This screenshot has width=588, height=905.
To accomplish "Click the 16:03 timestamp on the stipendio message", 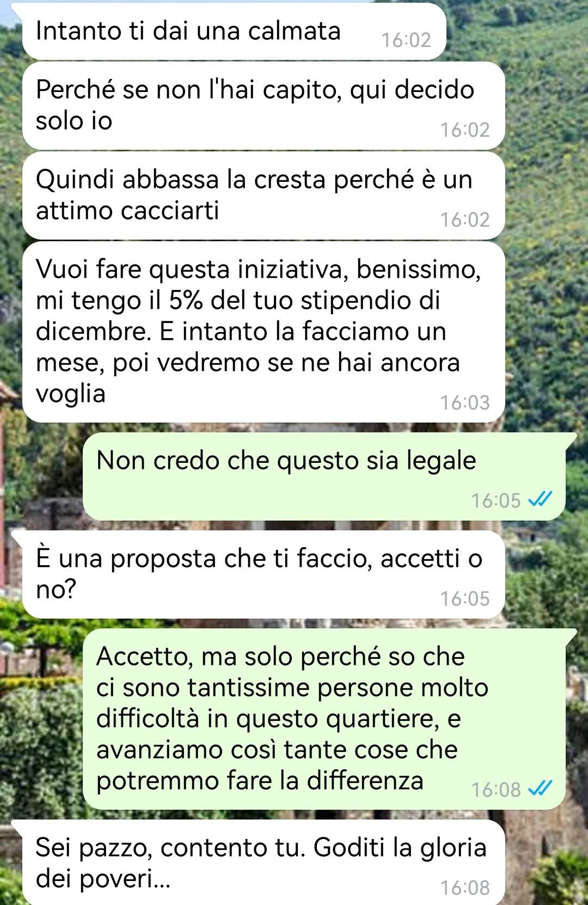I will coord(465,402).
